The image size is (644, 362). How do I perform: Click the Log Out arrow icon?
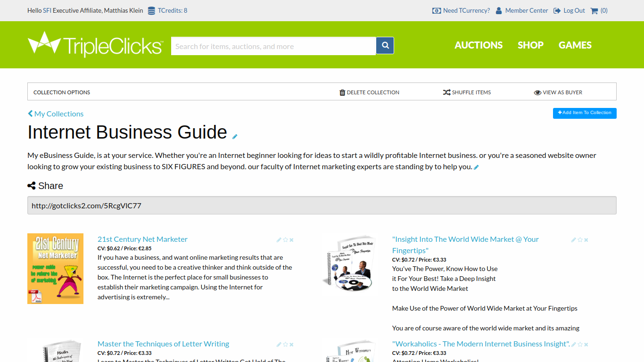tap(557, 10)
